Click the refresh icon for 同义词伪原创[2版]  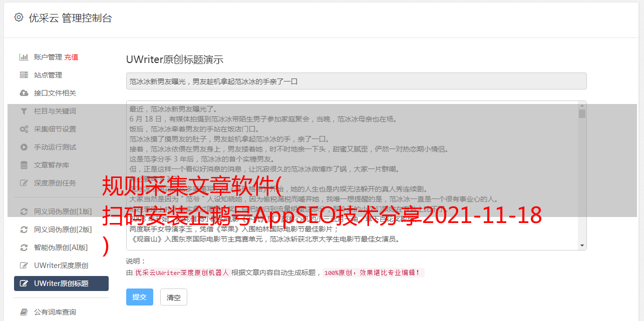click(24, 229)
